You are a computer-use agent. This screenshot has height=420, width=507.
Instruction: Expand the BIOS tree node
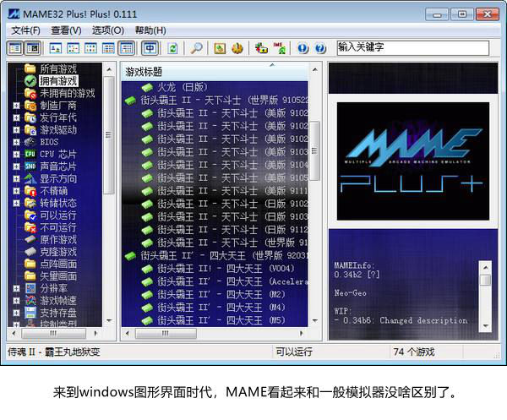(16, 142)
